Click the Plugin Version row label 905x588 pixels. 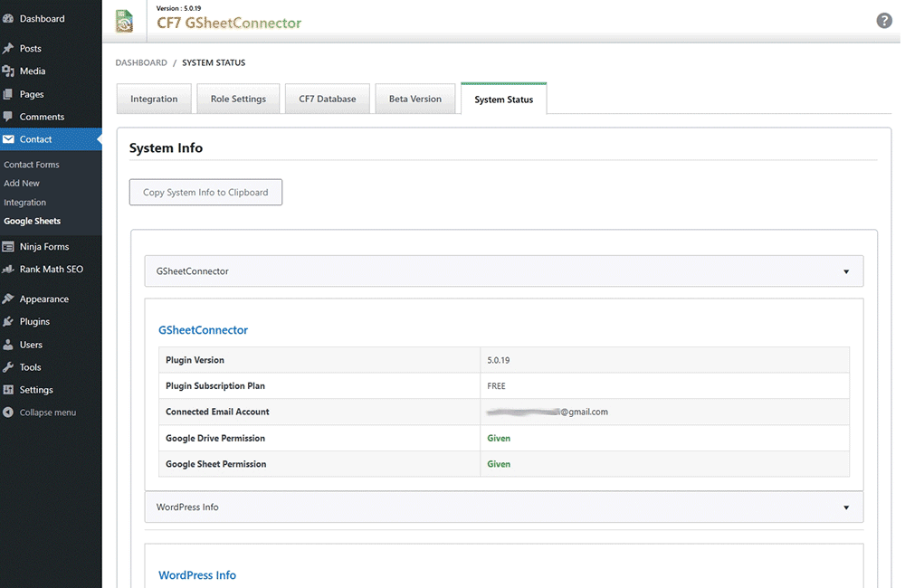(x=195, y=360)
